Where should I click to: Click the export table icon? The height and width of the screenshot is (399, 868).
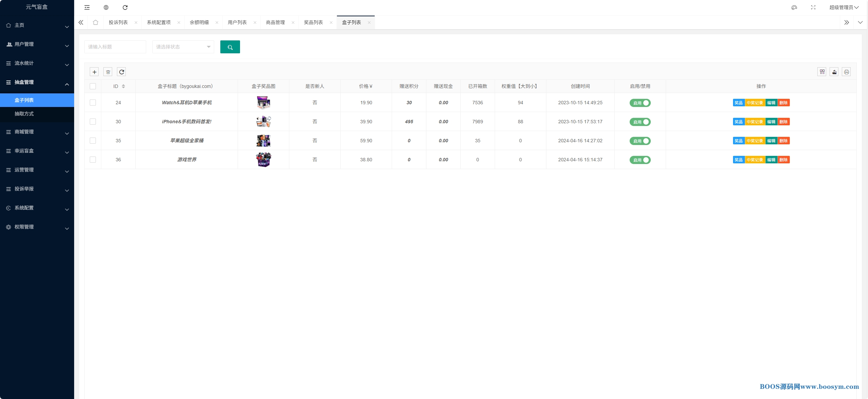click(x=834, y=72)
